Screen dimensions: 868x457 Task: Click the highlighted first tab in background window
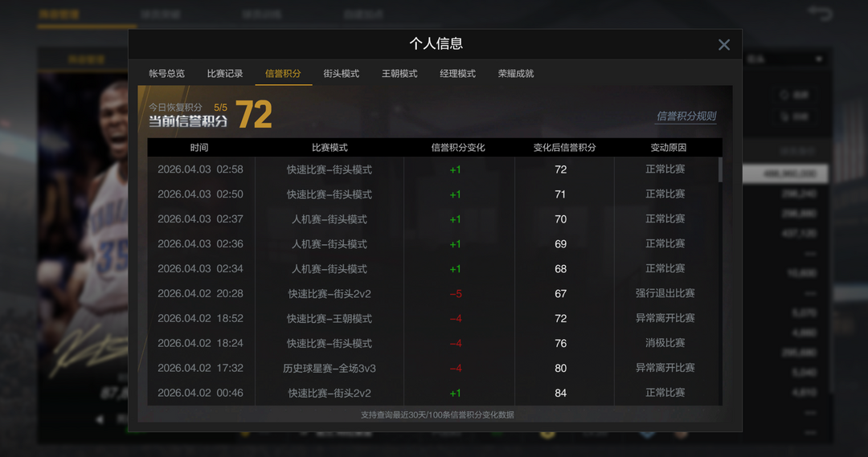click(59, 14)
